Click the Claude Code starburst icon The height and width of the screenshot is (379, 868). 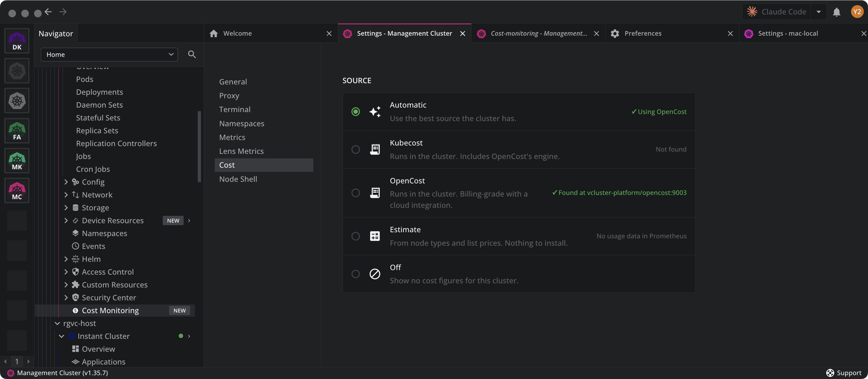tap(752, 12)
